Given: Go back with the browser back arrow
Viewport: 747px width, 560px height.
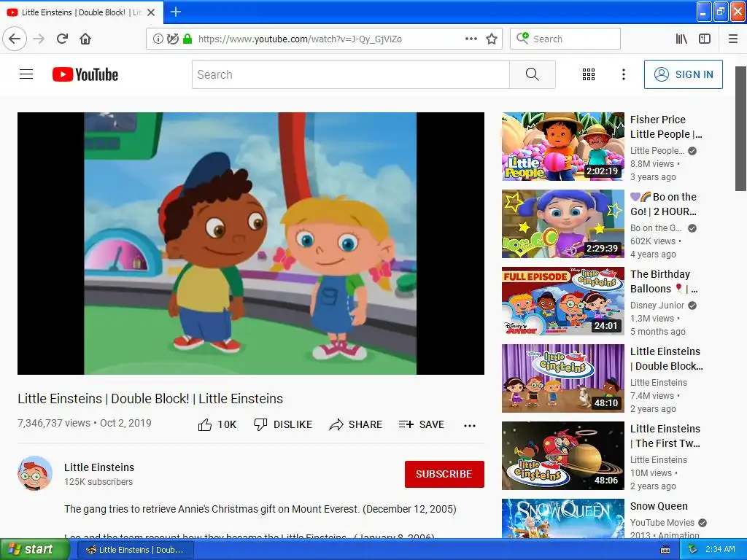Looking at the screenshot, I should [x=15, y=39].
